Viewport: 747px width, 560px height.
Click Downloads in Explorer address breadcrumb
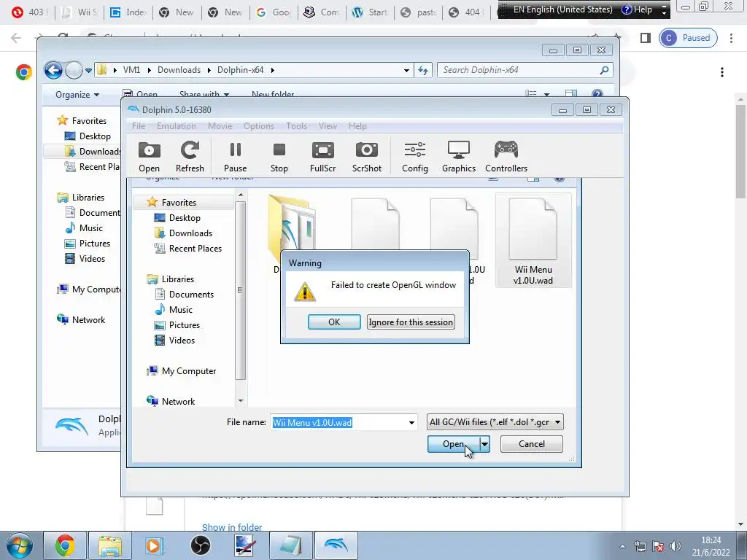pyautogui.click(x=179, y=70)
